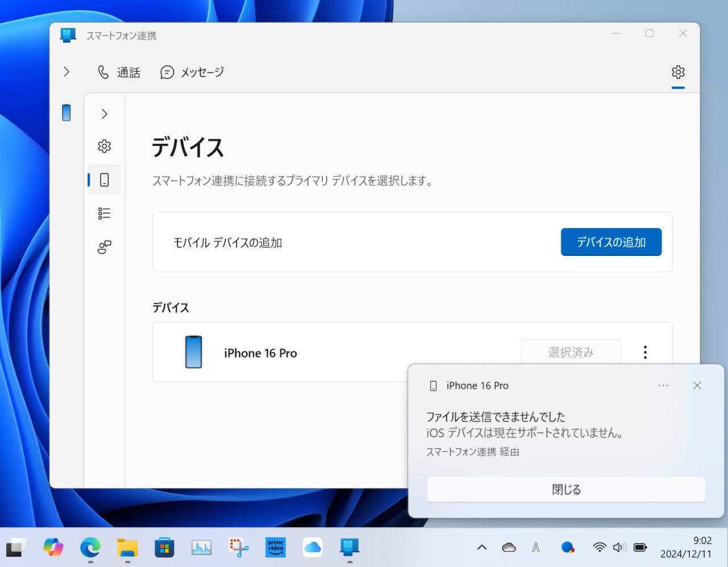Show hidden system tray icons
Image resolution: width=728 pixels, height=567 pixels.
point(482,547)
